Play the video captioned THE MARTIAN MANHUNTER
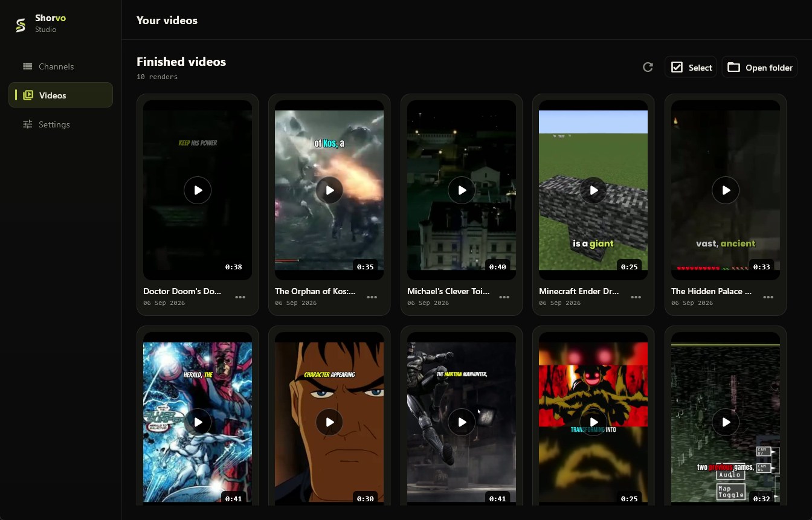The height and width of the screenshot is (520, 812). tap(462, 422)
